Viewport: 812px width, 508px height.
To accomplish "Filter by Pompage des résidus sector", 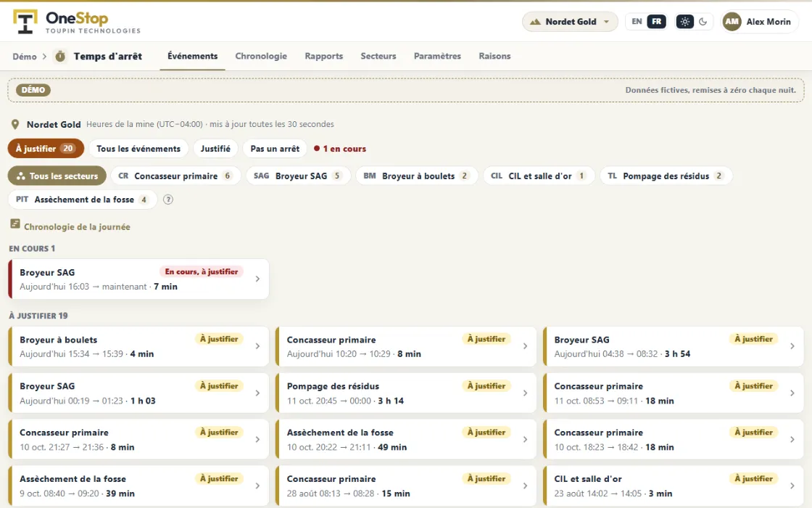I will click(666, 176).
